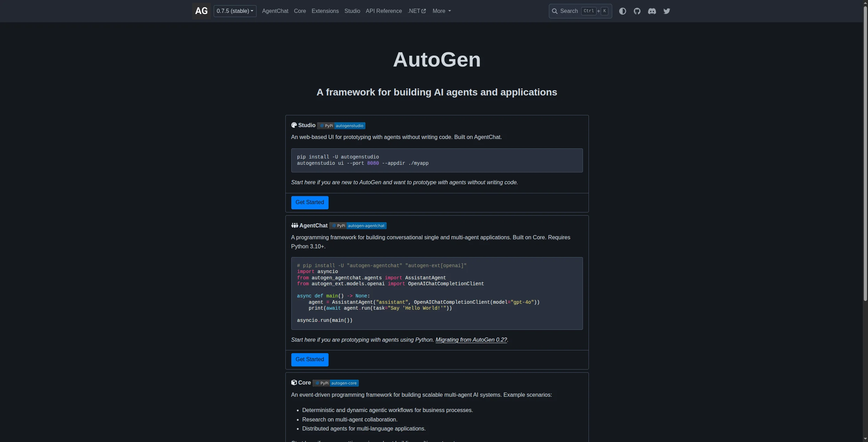Viewport: 868px width, 442px height.
Task: Expand the More dropdown menu
Action: pos(442,11)
